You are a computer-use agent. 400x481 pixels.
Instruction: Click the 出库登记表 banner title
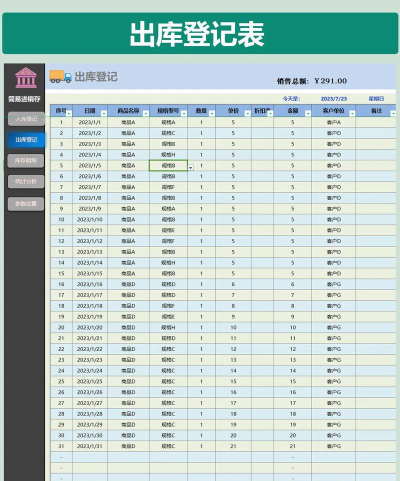(x=197, y=34)
